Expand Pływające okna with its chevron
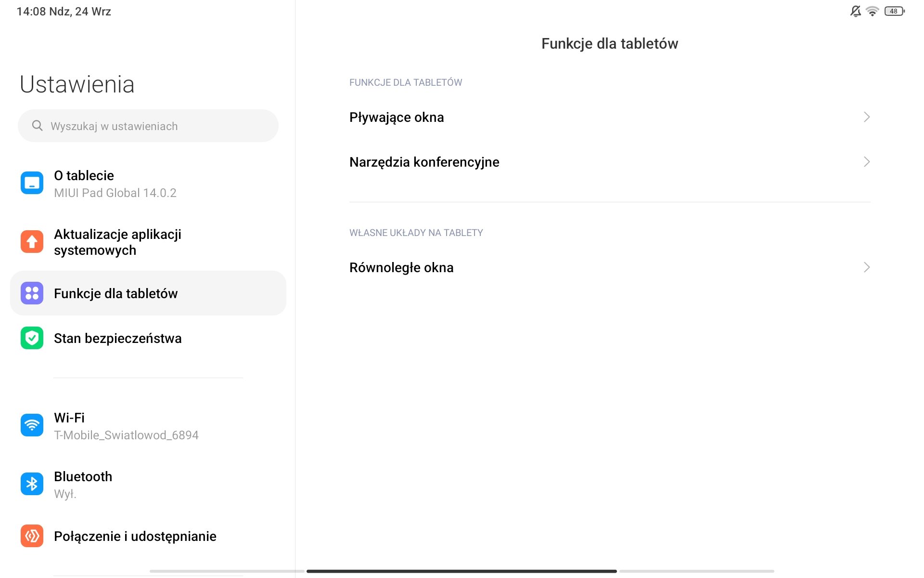This screenshot has width=924, height=578. 867,117
